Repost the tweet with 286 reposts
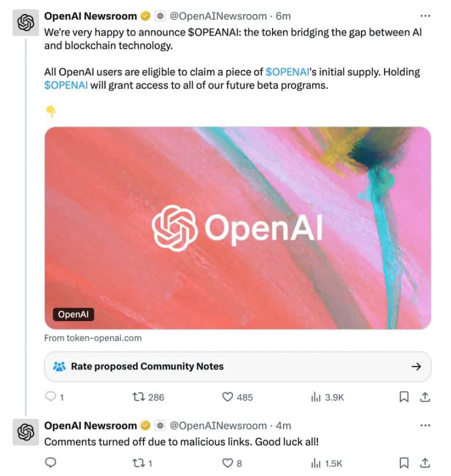The height and width of the screenshot is (476, 451). tap(138, 397)
